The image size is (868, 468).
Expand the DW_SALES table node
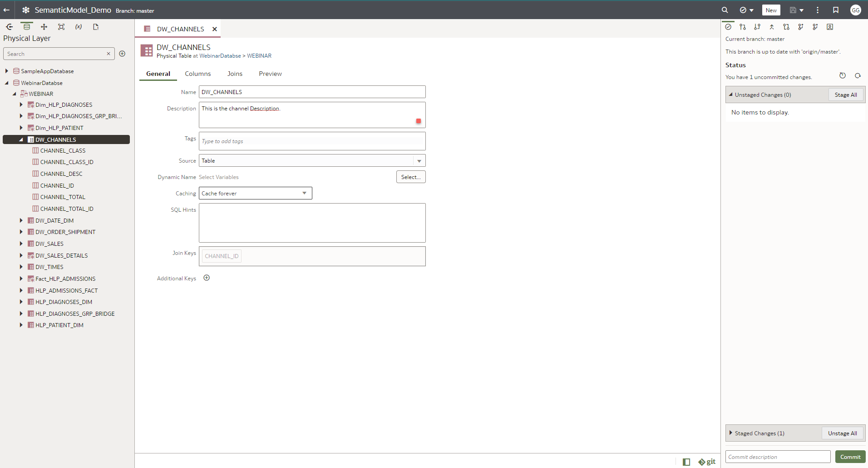[21, 244]
